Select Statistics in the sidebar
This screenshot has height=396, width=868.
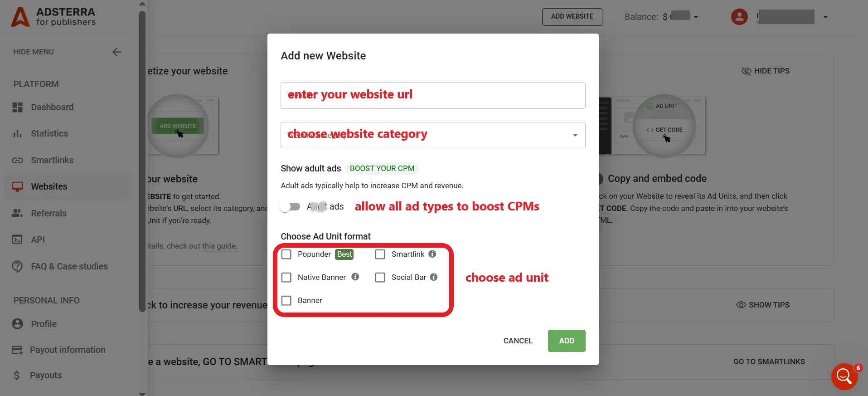49,133
